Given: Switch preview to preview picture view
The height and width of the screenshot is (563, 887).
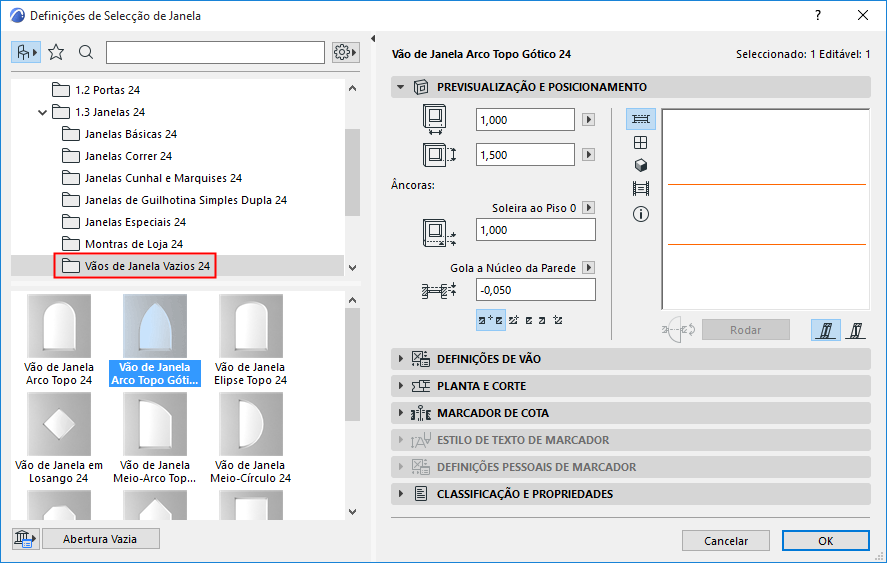Looking at the screenshot, I should [641, 188].
